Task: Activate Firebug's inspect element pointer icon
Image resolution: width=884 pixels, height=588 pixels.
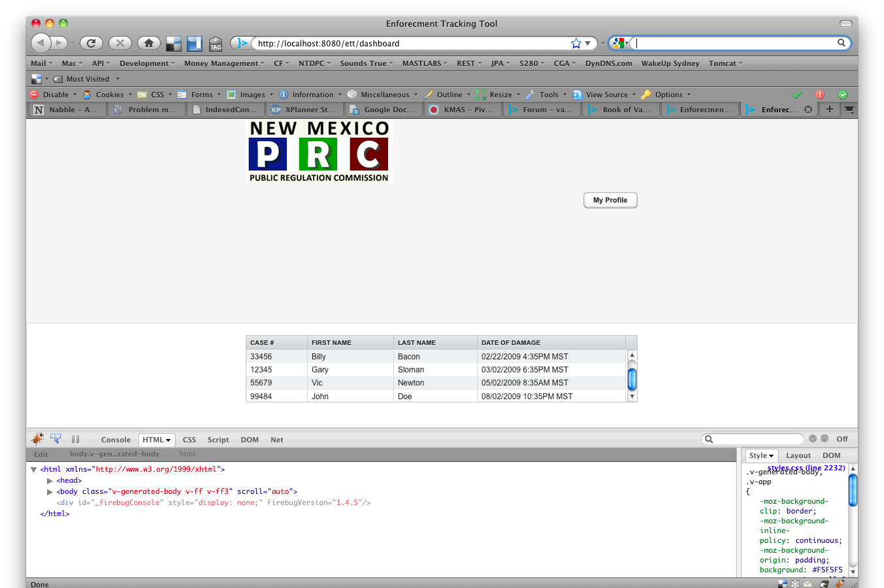Action: click(56, 439)
